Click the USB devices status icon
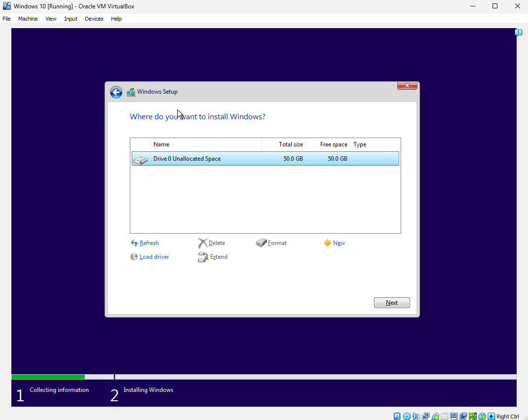This screenshot has height=420, width=528. tap(435, 416)
